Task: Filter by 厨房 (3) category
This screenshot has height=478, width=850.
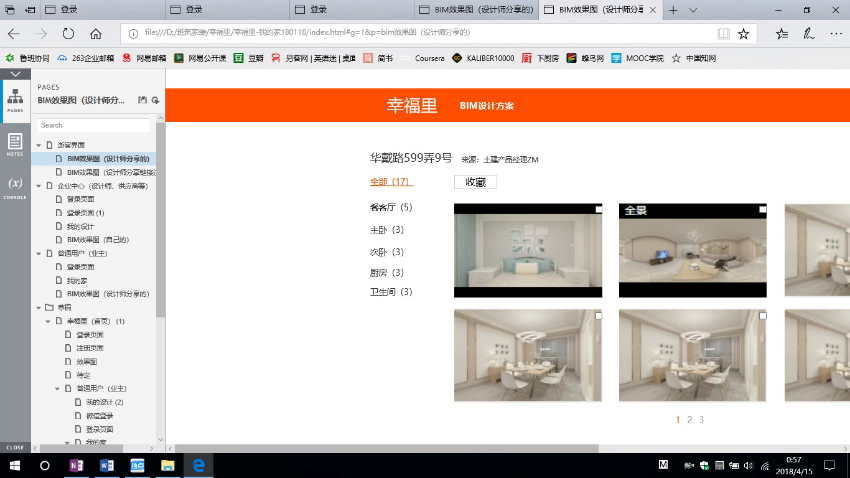Action: (387, 273)
